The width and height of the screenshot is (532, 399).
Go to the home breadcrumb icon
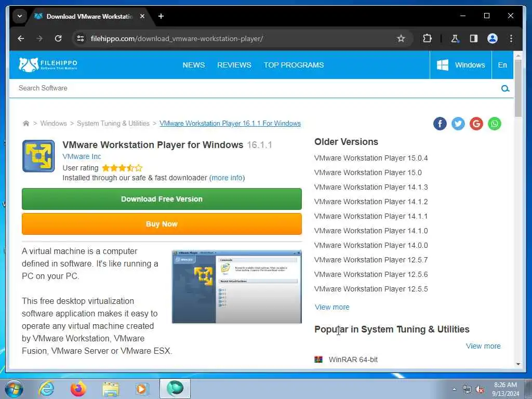[26, 123]
